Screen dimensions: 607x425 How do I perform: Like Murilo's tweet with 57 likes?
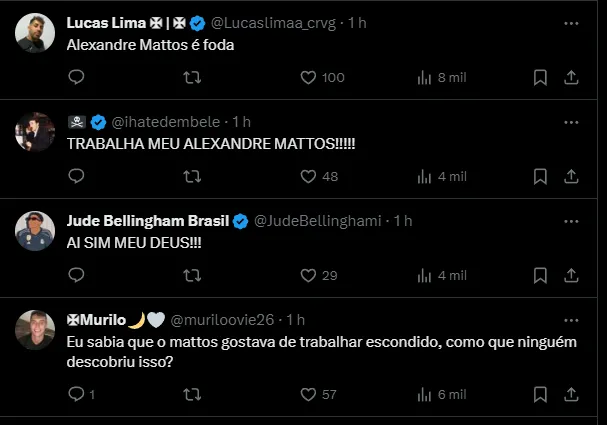(309, 395)
